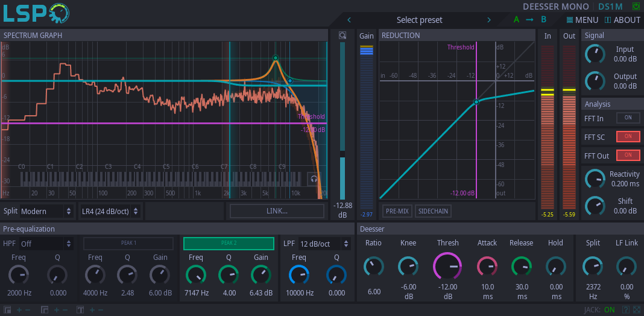The height and width of the screenshot is (316, 644).
Task: Disable FFT SC analysis switch
Action: click(x=628, y=136)
